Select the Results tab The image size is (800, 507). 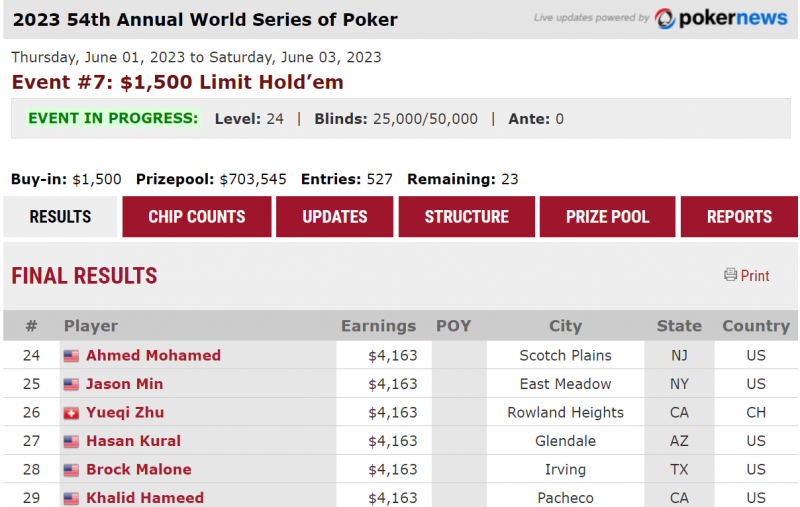60,217
